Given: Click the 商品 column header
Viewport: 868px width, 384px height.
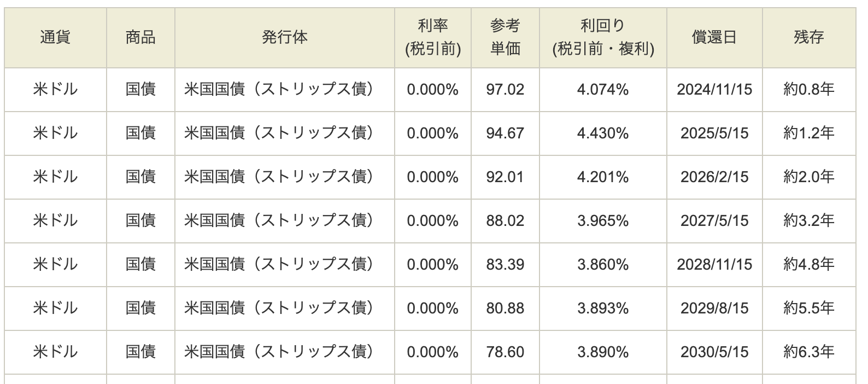Looking at the screenshot, I should tap(140, 38).
